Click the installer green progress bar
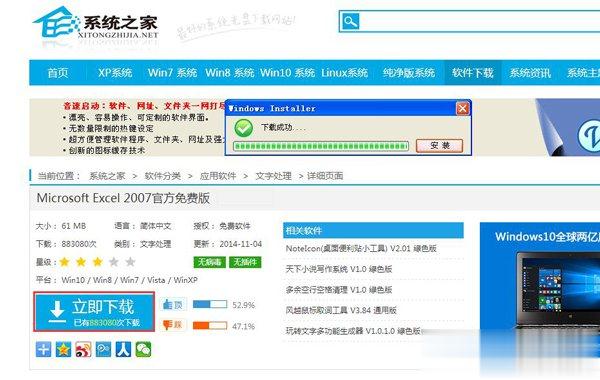Image resolution: width=600 pixels, height=380 pixels. 321,146
